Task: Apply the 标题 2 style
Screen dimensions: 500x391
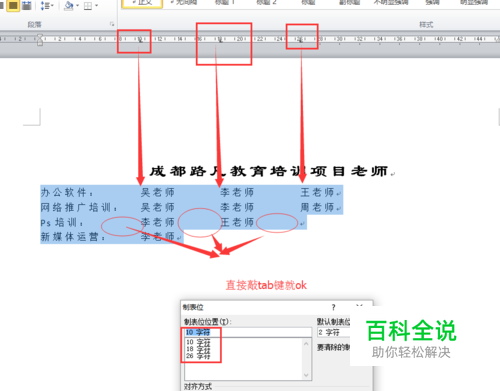Action: (x=266, y=3)
